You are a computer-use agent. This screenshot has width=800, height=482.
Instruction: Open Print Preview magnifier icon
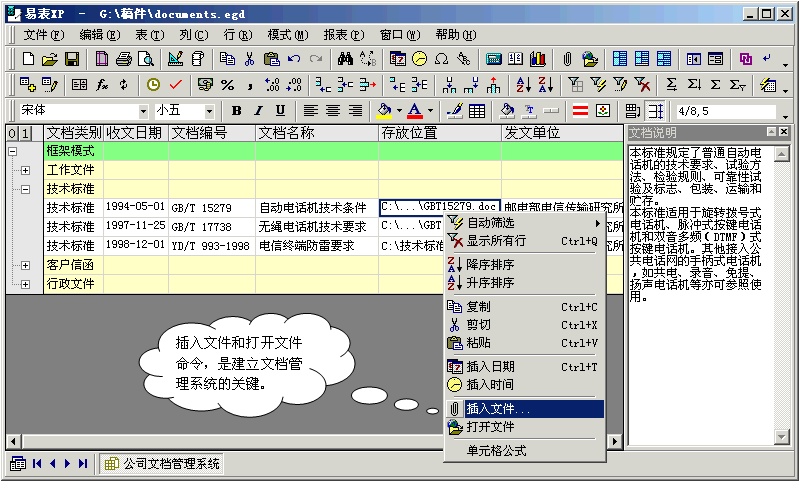click(146, 59)
